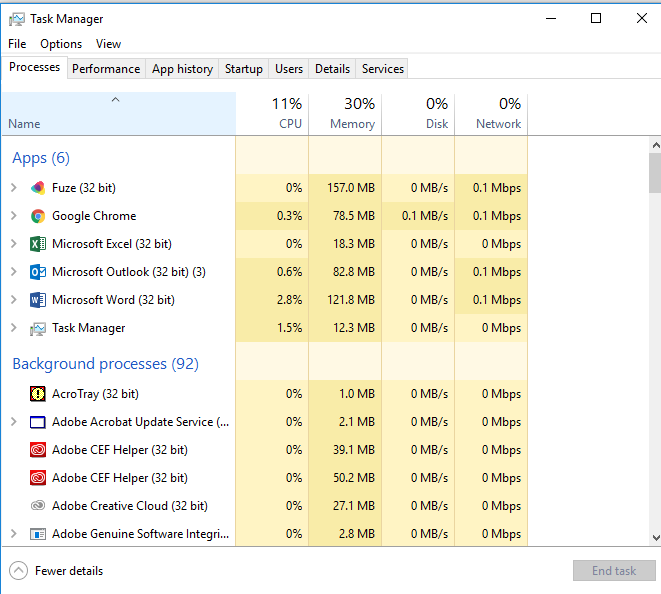Click the Background processes (92) heading
Viewport: 661px width, 594px height.
tap(105, 364)
